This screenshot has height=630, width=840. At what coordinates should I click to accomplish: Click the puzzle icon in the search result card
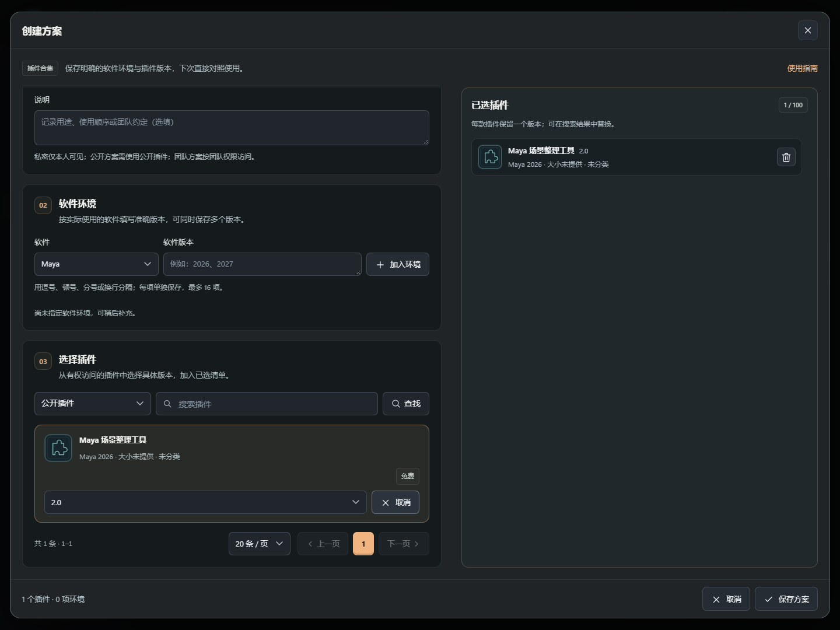(58, 448)
